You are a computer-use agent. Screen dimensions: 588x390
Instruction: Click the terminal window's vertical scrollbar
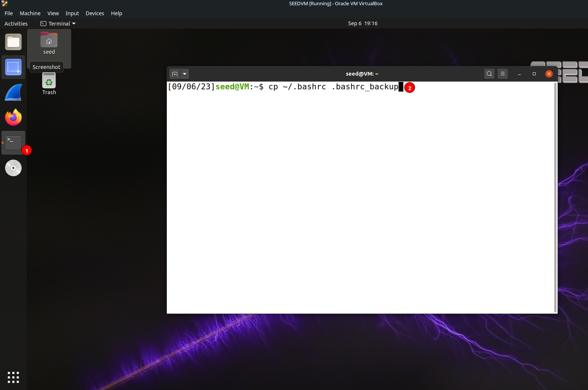coord(555,197)
